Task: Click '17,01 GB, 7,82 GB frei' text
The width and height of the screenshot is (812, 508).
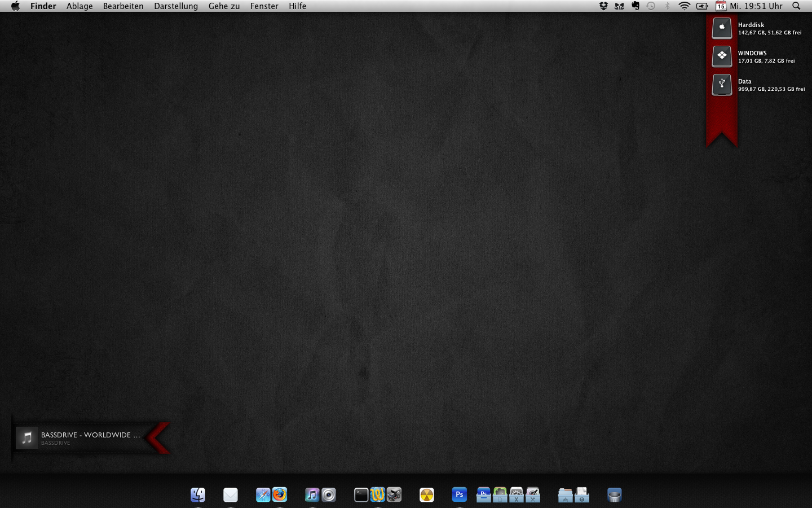Action: pos(766,61)
